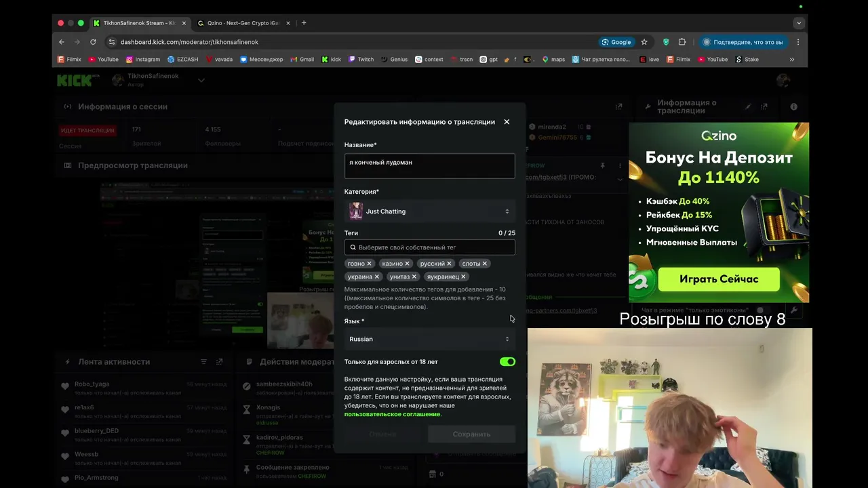Reload the page
This screenshot has height=488, width=868.
click(93, 42)
